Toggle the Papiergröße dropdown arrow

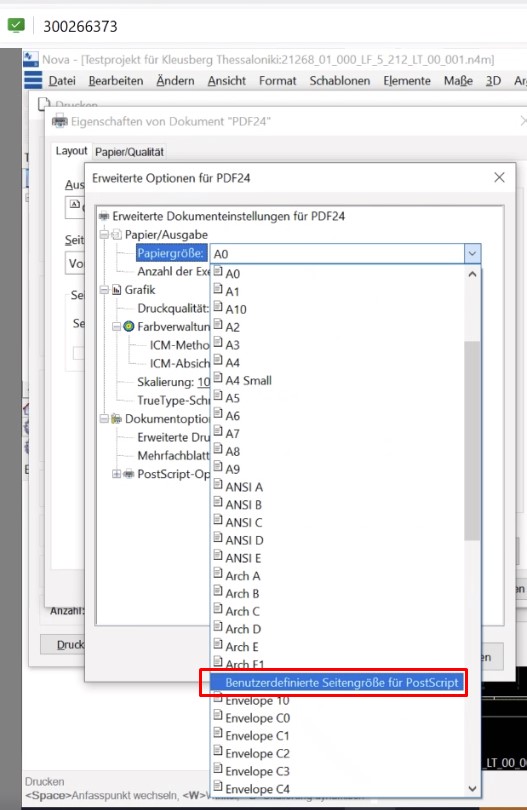click(472, 254)
